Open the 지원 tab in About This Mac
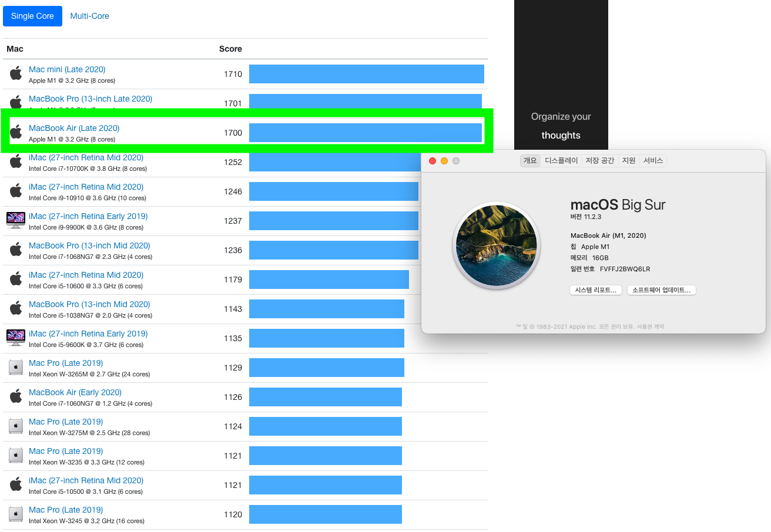The image size is (771, 532). pos(629,160)
